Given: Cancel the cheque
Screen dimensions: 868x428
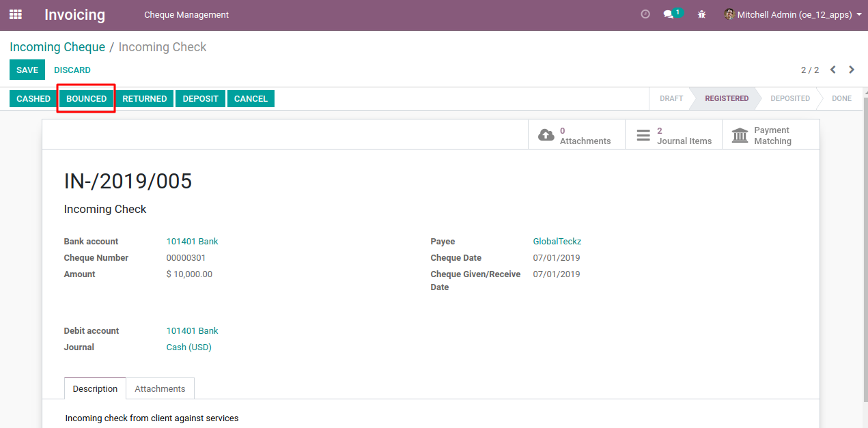Looking at the screenshot, I should click(251, 98).
